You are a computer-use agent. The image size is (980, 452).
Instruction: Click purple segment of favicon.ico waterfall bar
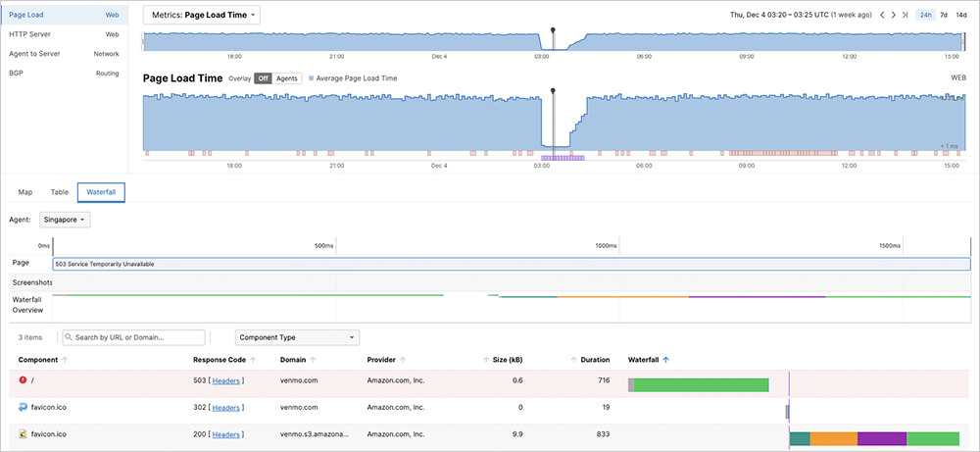(x=882, y=438)
